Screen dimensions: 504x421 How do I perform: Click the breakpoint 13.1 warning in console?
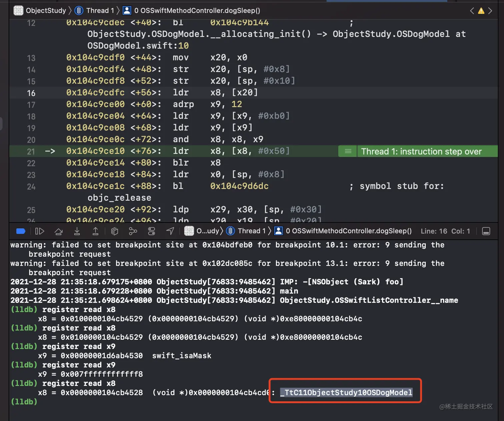coord(227,268)
